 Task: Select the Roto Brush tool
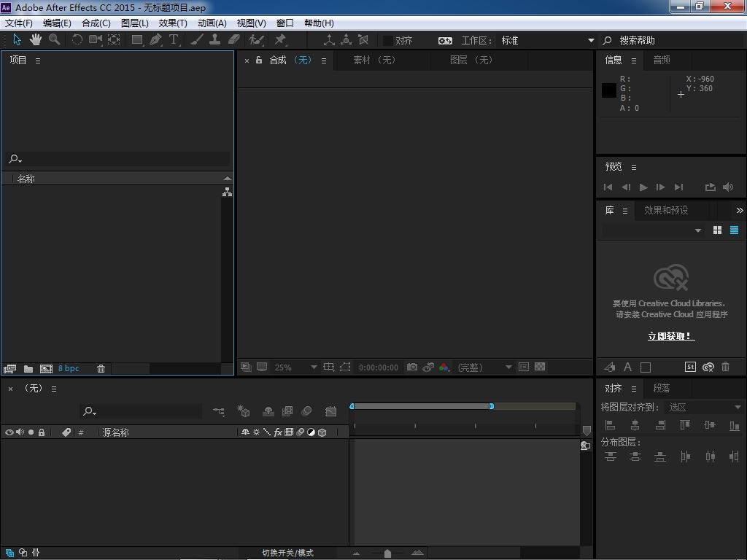pos(256,40)
